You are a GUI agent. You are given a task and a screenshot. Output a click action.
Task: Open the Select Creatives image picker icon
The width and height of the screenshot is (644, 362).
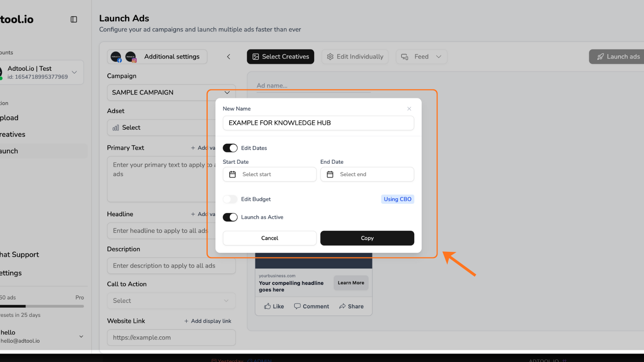pos(256,56)
